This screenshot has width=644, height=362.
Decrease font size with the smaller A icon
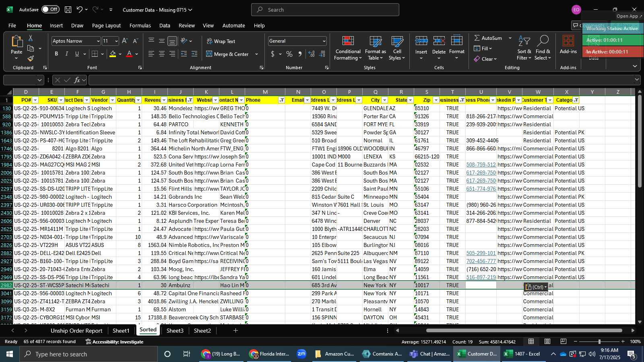pos(135,41)
